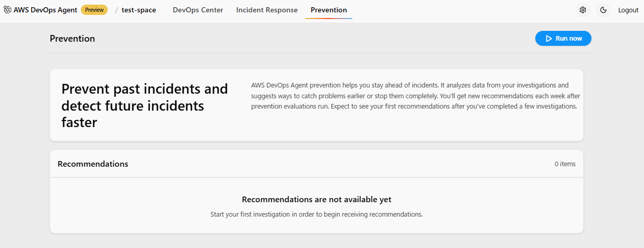Viewport: 644px width, 248px height.
Task: Click the Recommendations section header
Action: (93, 164)
